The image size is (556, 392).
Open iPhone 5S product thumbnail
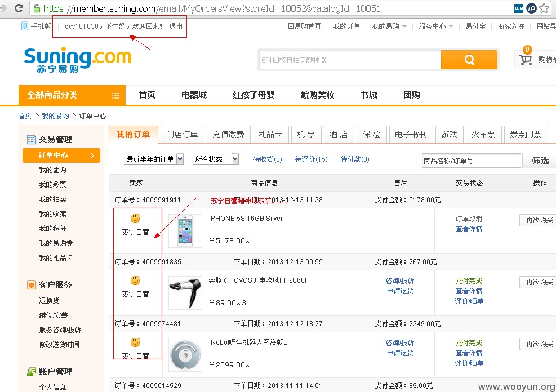pyautogui.click(x=185, y=231)
